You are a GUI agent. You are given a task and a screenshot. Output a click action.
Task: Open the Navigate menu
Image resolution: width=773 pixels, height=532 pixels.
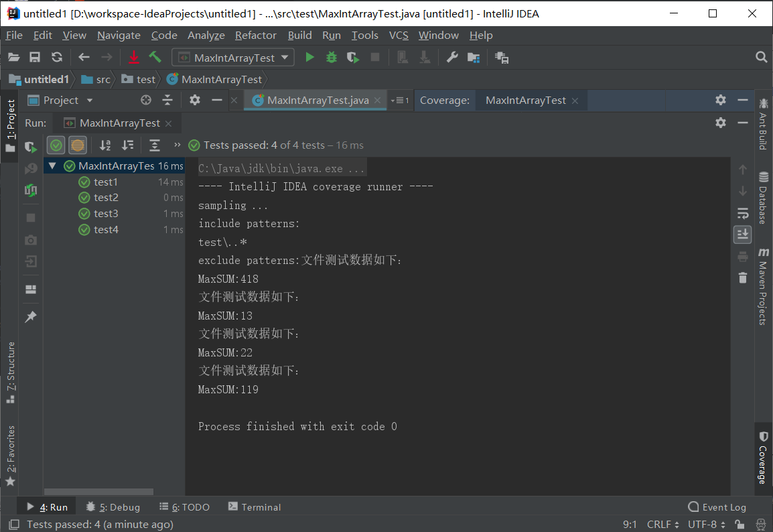[x=119, y=35]
